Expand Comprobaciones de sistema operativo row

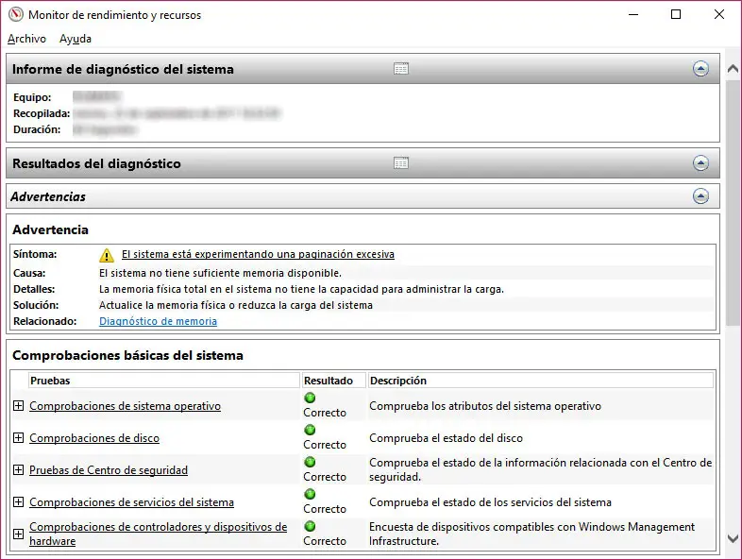point(18,406)
